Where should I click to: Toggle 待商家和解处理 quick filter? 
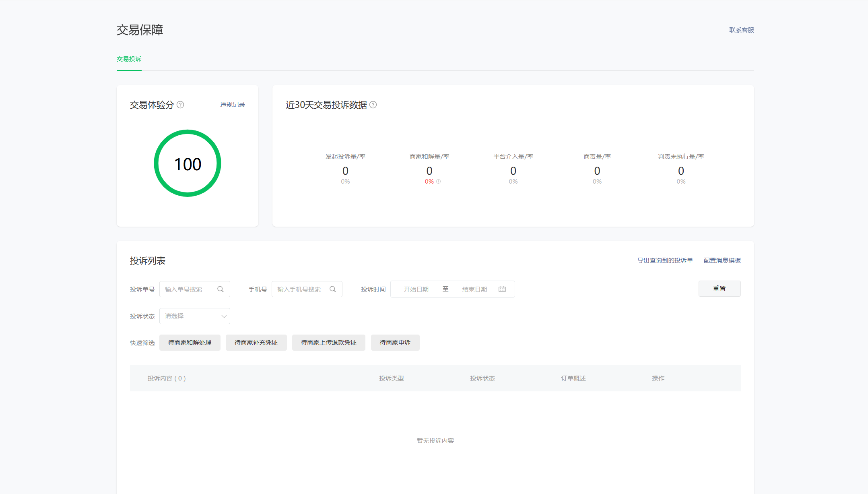tap(190, 343)
